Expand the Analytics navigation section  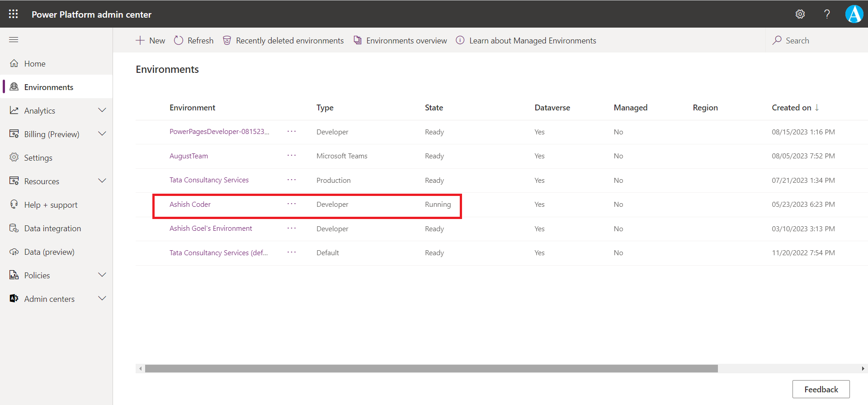102,110
